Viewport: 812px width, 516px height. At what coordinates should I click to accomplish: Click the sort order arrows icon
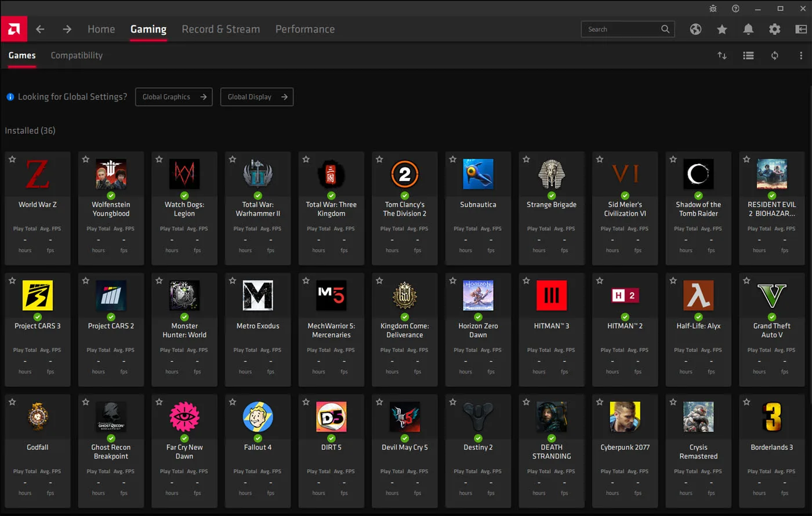pyautogui.click(x=722, y=56)
